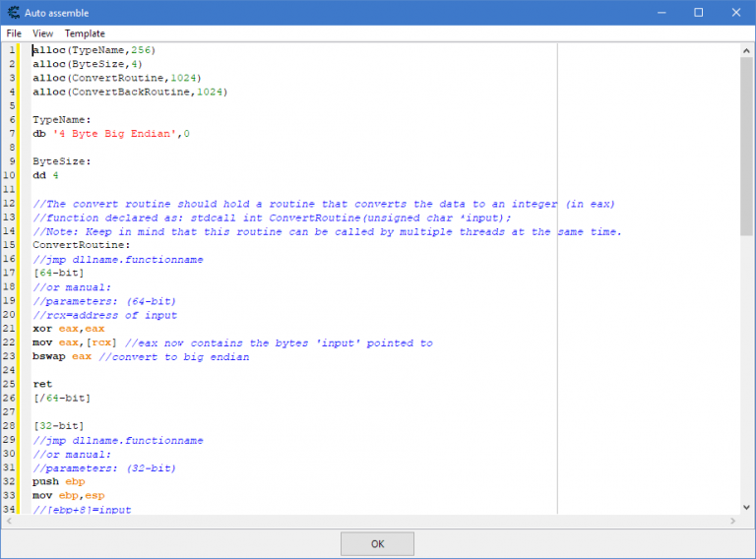Click the horizontal scrollbar right arrow
756x559 pixels.
point(732,521)
